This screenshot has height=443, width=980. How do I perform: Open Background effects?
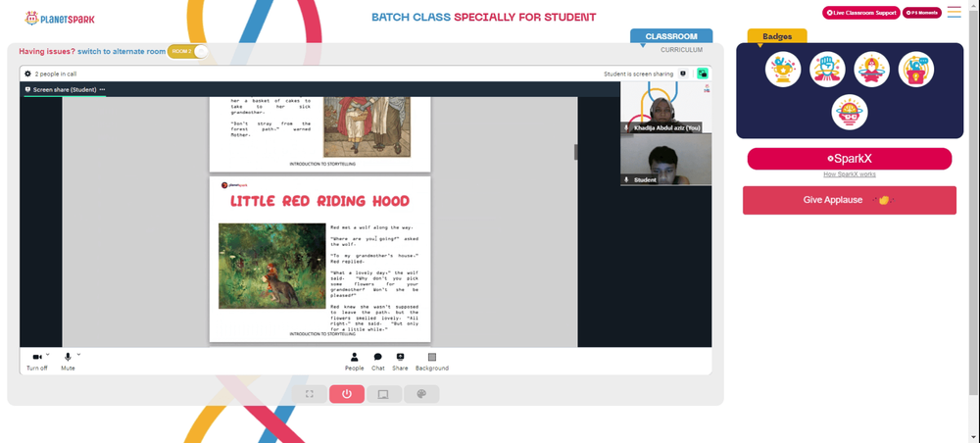tap(432, 361)
